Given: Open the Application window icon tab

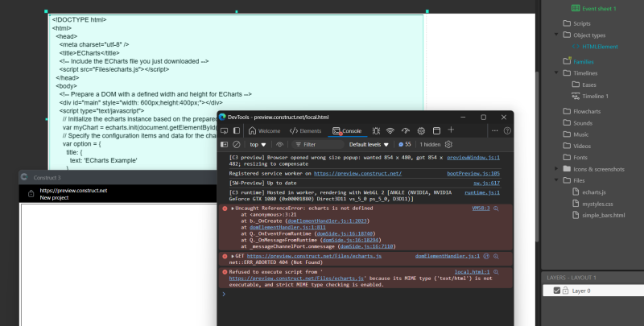Looking at the screenshot, I should pos(436,130).
